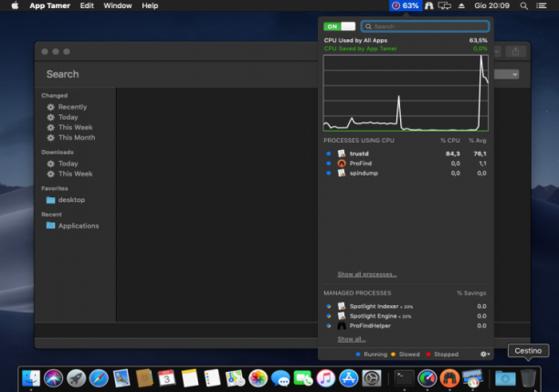Click the ProFindHelper managed process icon
Image resolution: width=559 pixels, height=392 pixels.
(342, 325)
